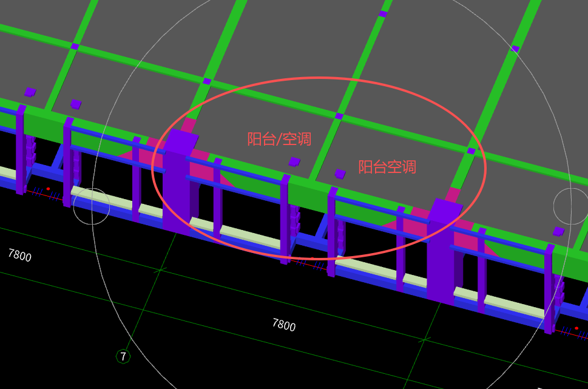Grab the right orbit ring handle circle

[571, 206]
